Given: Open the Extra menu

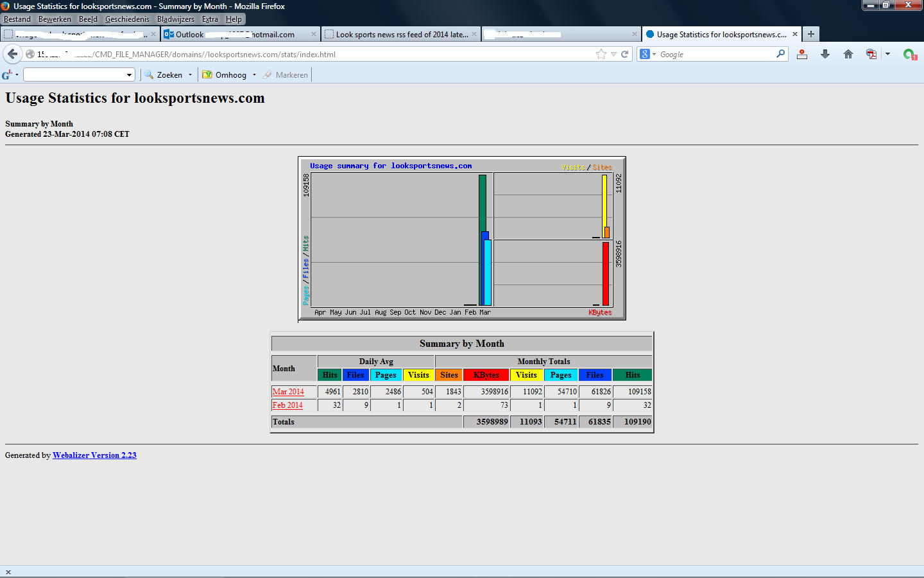Looking at the screenshot, I should click(210, 19).
